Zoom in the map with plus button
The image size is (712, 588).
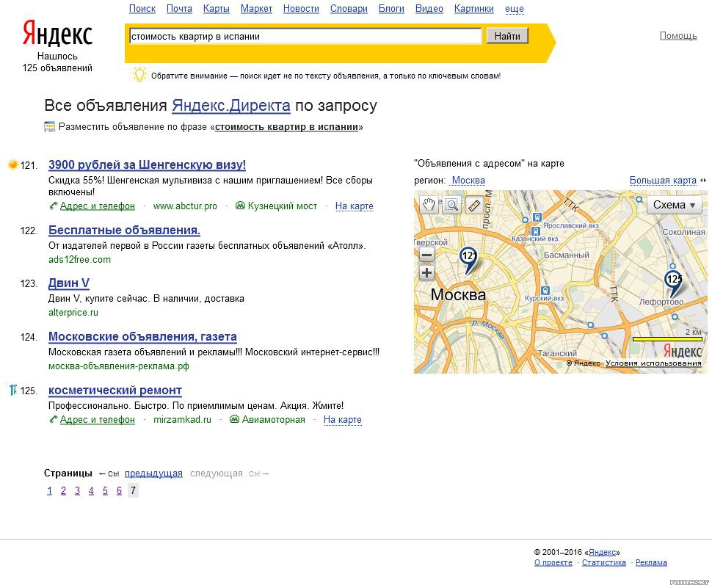426,273
